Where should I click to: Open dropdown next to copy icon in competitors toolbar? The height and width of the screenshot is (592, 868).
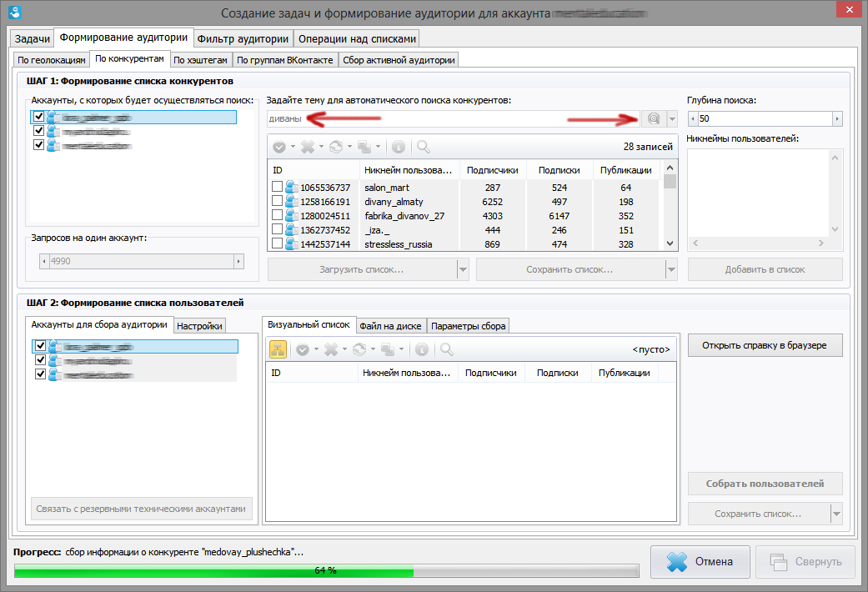coord(378,147)
